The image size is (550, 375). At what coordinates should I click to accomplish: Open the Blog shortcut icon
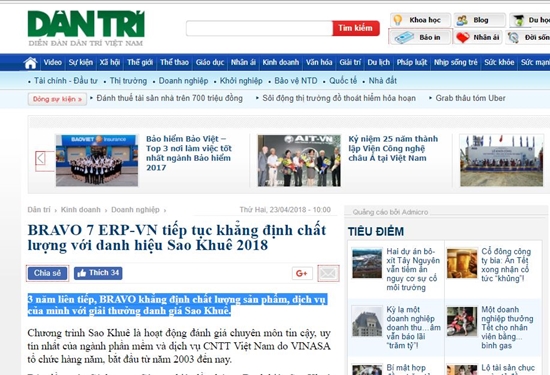[x=479, y=20]
